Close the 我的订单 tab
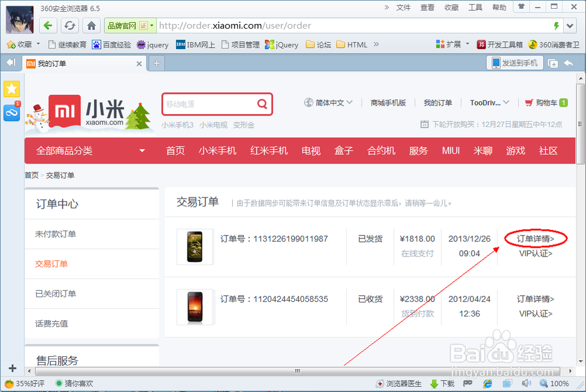The height and width of the screenshot is (392, 586). [x=139, y=64]
